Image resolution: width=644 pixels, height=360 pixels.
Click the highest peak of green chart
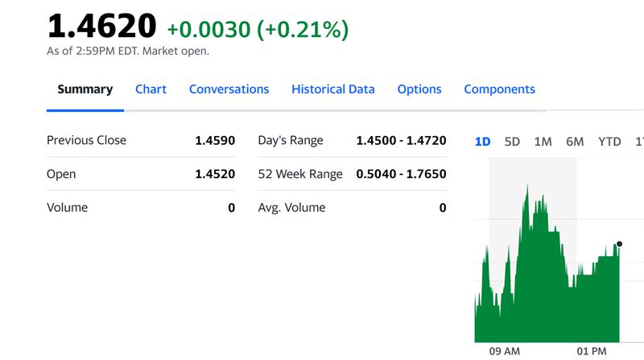click(527, 185)
